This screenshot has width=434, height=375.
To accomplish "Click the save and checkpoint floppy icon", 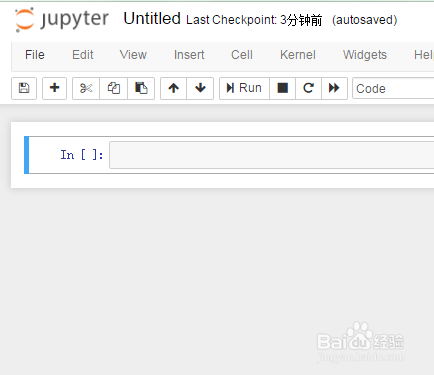I will click(24, 88).
